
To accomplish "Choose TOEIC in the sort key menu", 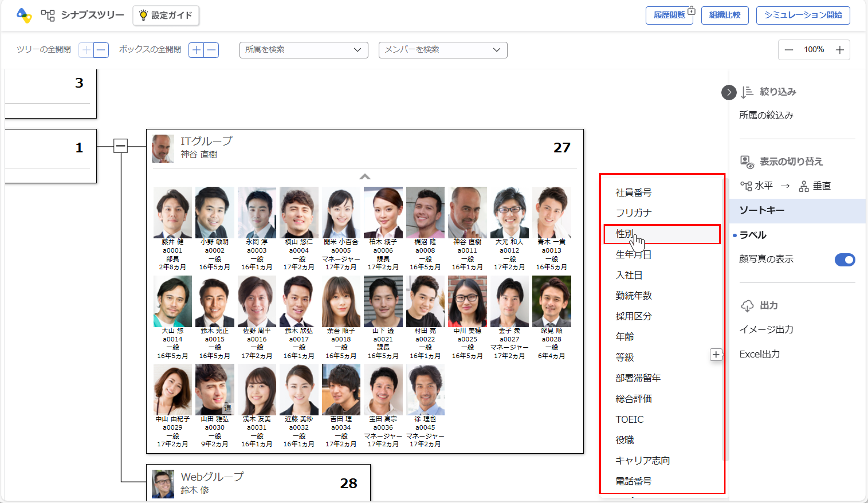I will point(629,419).
